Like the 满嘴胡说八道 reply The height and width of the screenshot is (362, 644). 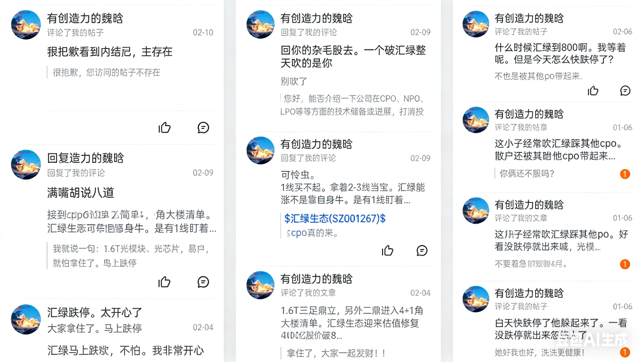165,282
